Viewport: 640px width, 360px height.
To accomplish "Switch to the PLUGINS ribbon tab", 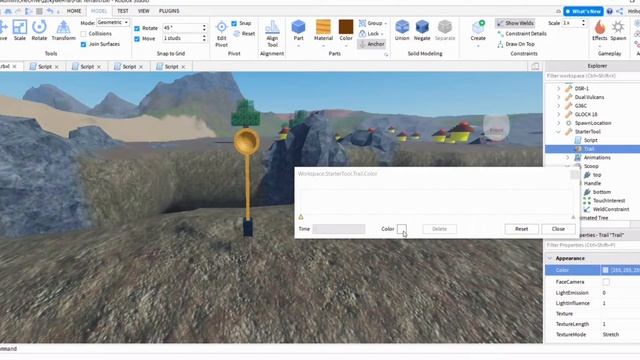I will tap(169, 11).
